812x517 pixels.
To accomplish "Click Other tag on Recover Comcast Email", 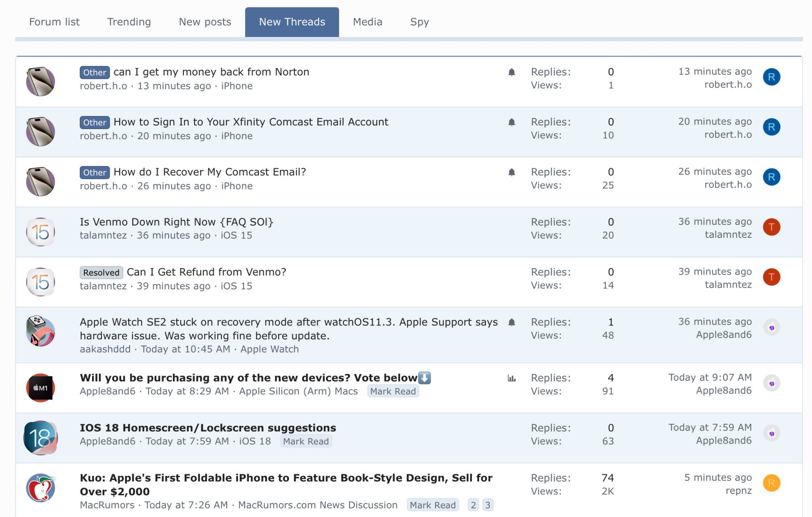I will point(95,172).
